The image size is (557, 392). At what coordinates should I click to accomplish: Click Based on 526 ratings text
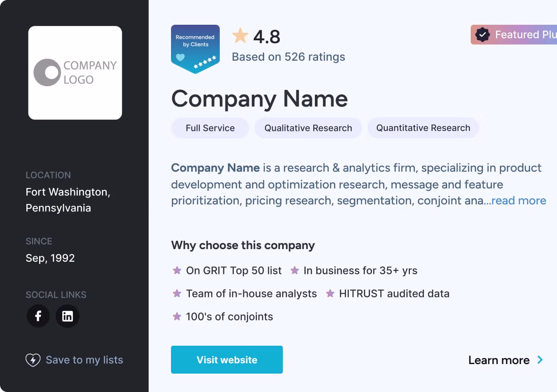[288, 57]
